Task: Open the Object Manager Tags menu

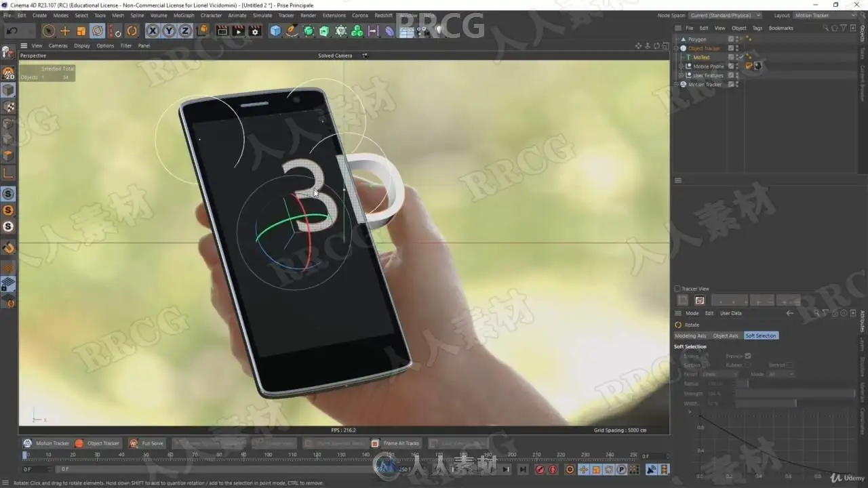Action: (x=757, y=28)
